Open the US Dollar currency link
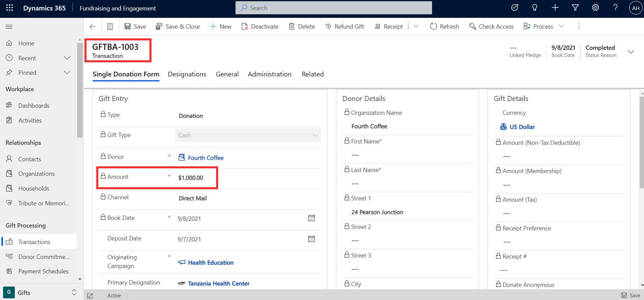 pyautogui.click(x=522, y=127)
